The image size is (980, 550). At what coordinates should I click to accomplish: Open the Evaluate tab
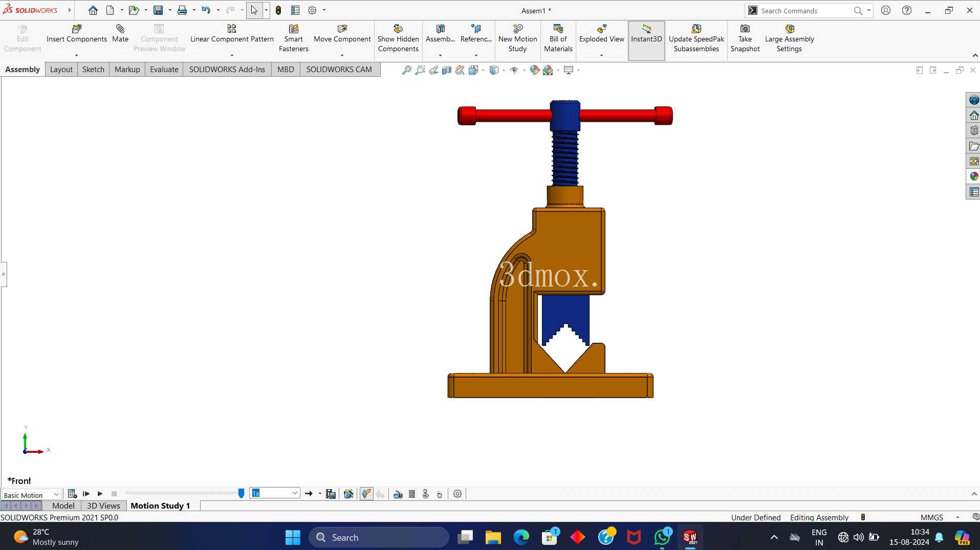pos(164,70)
